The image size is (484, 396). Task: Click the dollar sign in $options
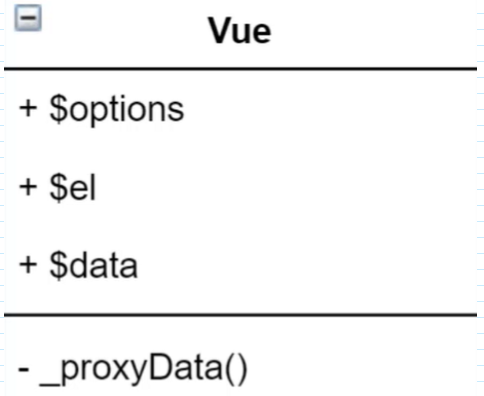pos(58,109)
